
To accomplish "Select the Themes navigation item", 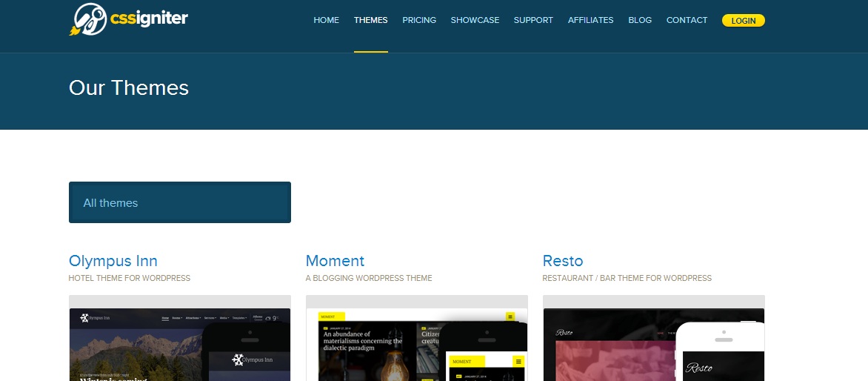I will coord(371,20).
